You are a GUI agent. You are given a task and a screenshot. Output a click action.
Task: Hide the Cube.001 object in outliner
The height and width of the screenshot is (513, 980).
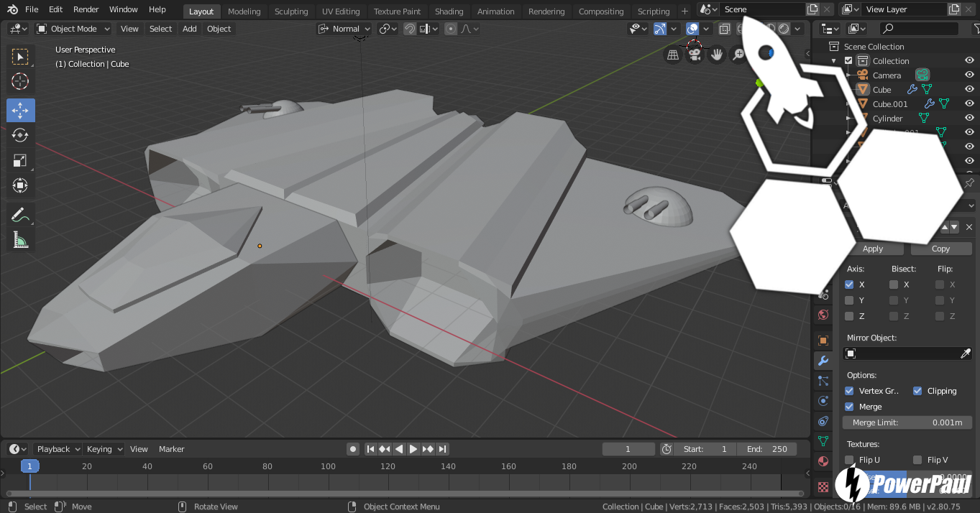click(969, 103)
